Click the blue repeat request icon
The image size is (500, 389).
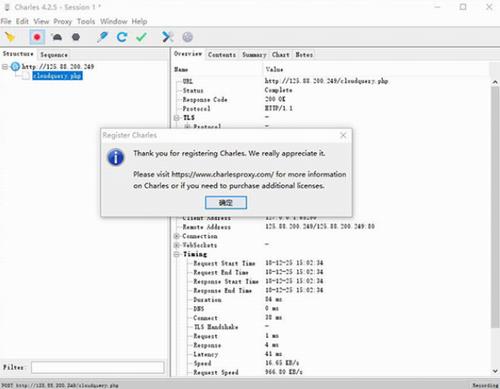pos(122,37)
